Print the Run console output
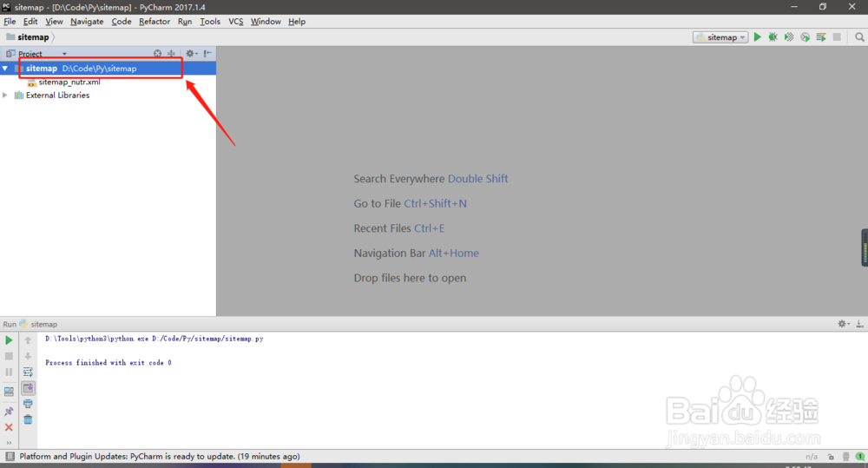The image size is (868, 468). coord(28,404)
